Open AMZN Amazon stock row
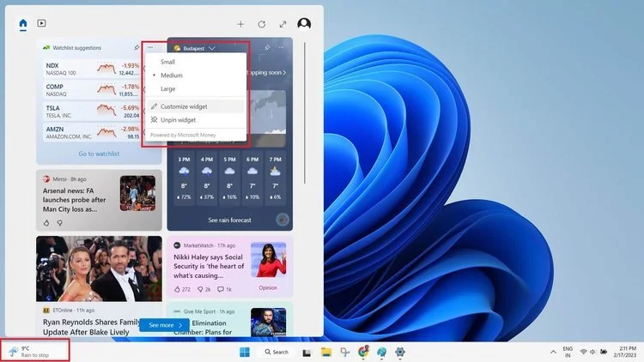 click(92, 133)
